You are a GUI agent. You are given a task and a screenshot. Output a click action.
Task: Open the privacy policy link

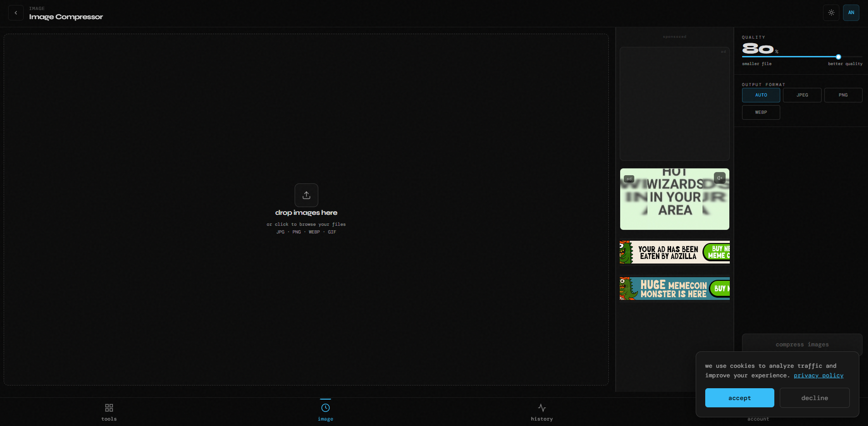click(x=818, y=375)
